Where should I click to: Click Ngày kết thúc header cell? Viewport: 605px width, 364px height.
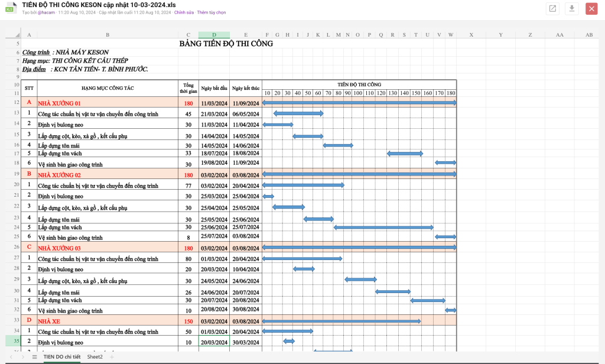(x=246, y=88)
